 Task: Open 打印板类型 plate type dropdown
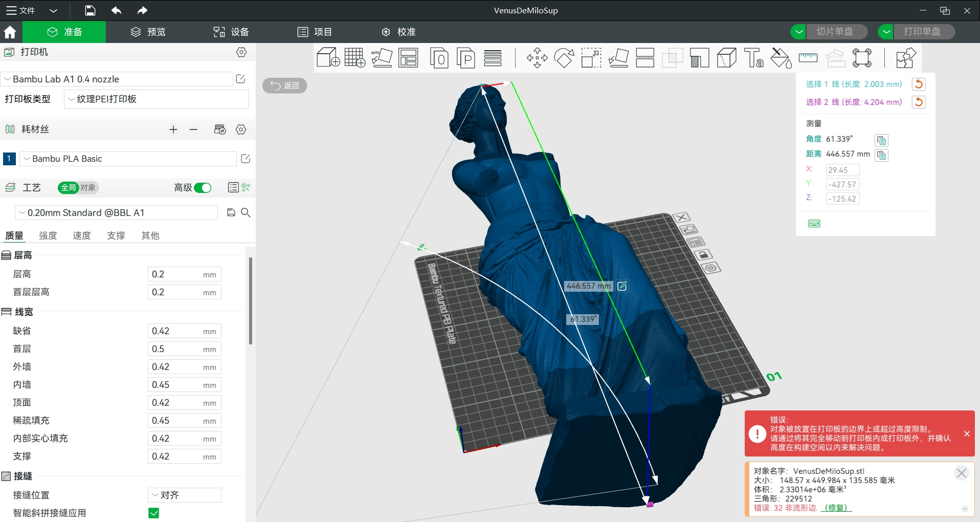(157, 99)
